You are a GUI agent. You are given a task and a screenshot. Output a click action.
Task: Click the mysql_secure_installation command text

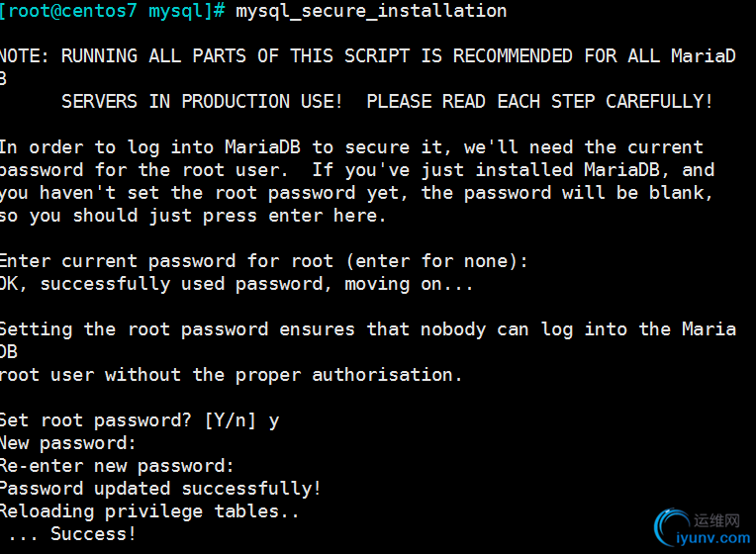point(372,11)
